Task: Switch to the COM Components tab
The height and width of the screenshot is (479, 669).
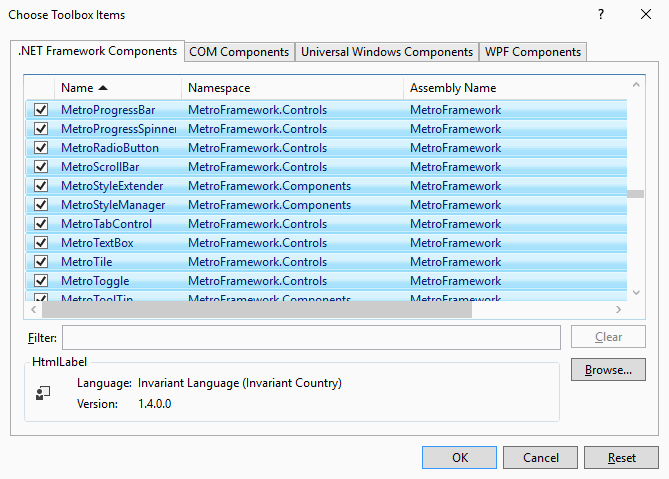Action: pyautogui.click(x=239, y=52)
